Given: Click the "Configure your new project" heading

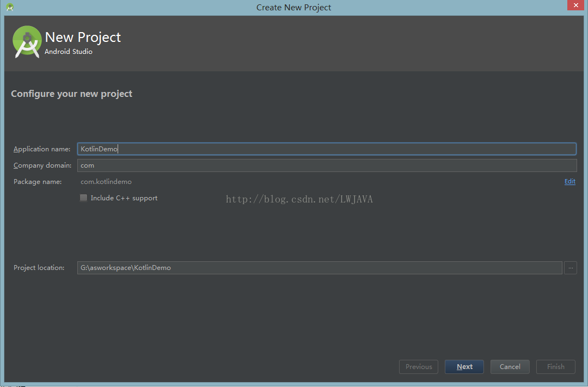Looking at the screenshot, I should 72,94.
